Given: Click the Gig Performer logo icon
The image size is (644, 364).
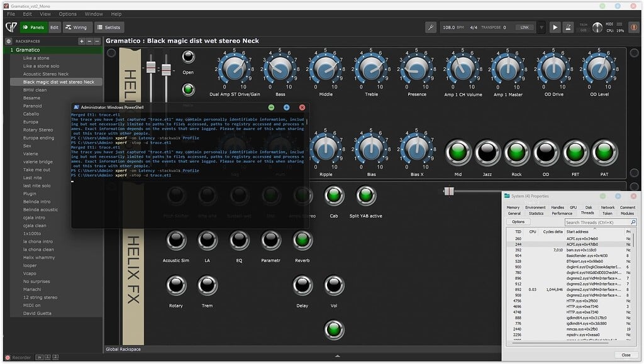Looking at the screenshot, I should 11,28.
